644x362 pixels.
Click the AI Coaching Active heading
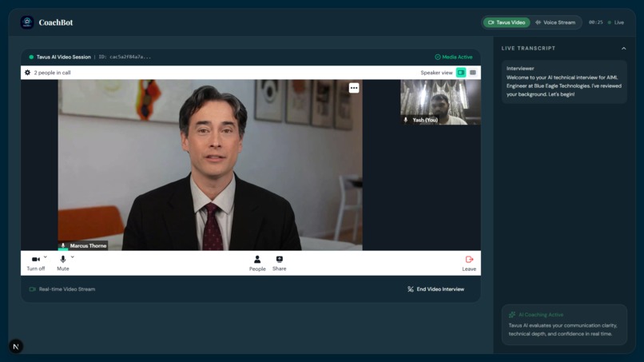click(x=540, y=315)
